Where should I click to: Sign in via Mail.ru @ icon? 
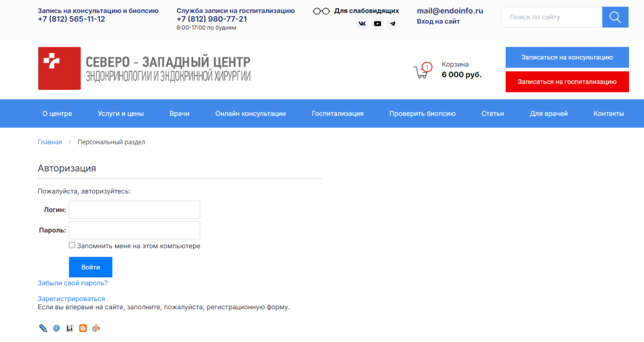pyautogui.click(x=56, y=328)
